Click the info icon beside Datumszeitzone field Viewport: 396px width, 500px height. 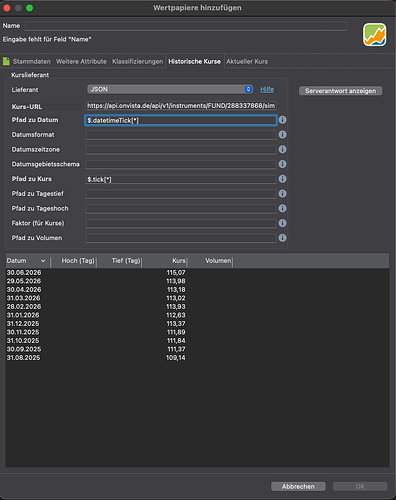282,149
